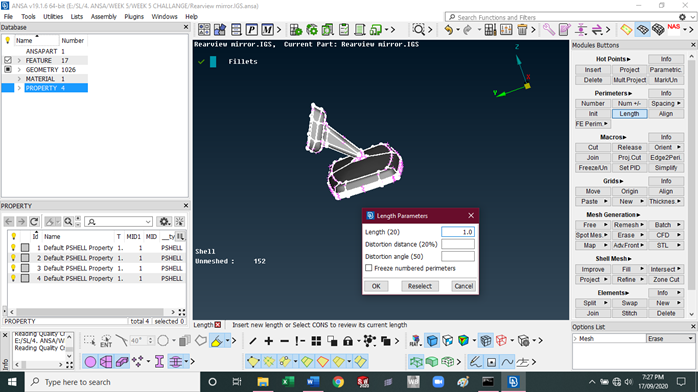Open the Plugins menu
698x392 pixels.
coord(134,16)
